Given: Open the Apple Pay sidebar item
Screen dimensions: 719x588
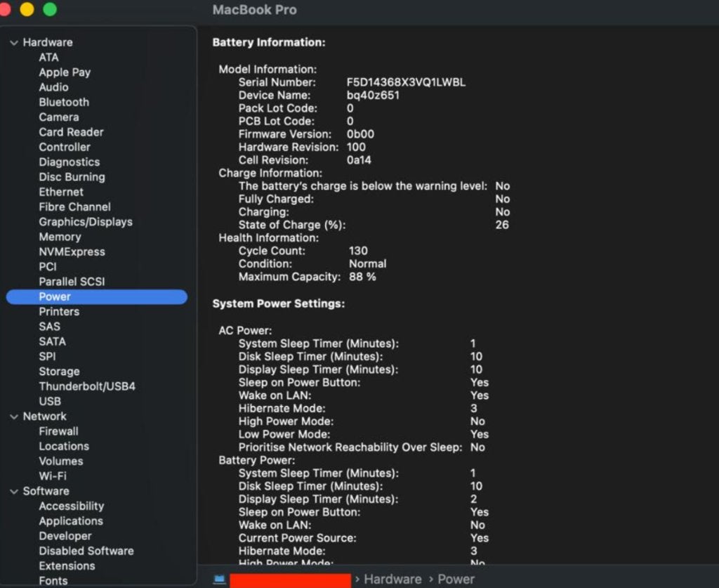Looking at the screenshot, I should 65,72.
